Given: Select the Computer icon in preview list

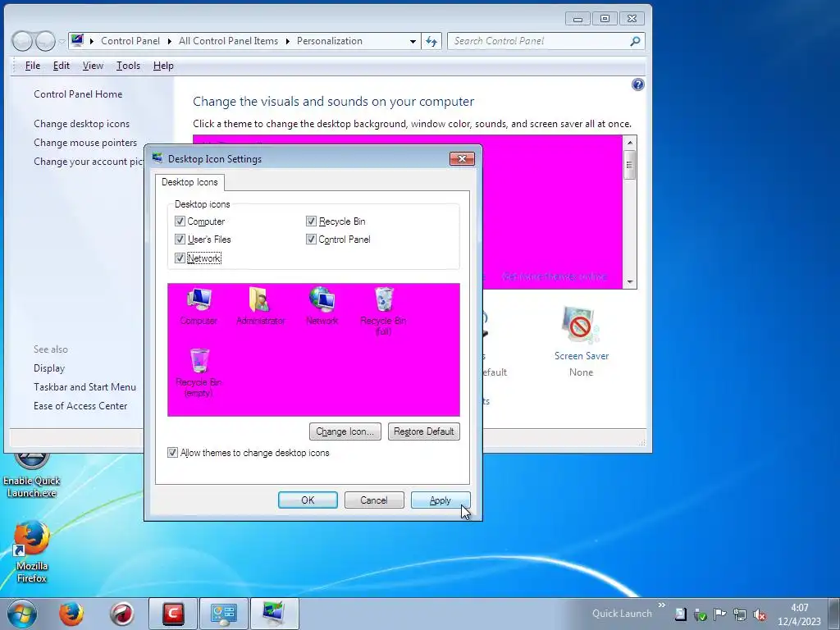Looking at the screenshot, I should pos(199,306).
